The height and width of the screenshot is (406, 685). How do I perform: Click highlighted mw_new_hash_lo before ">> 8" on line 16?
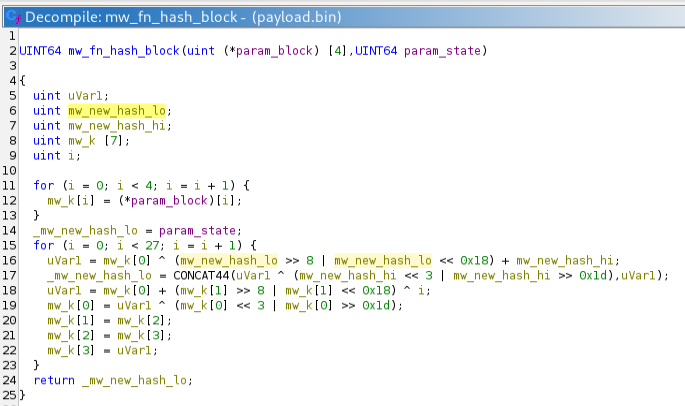click(229, 260)
